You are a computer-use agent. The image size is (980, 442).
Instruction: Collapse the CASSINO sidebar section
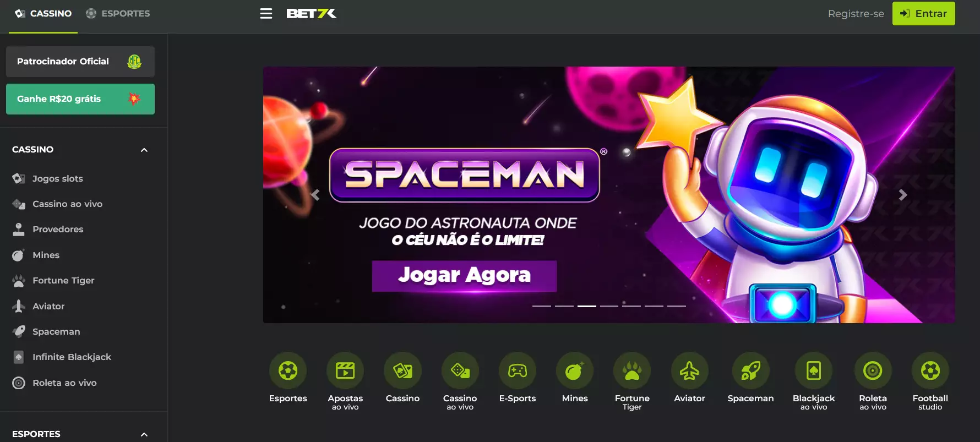pyautogui.click(x=144, y=150)
